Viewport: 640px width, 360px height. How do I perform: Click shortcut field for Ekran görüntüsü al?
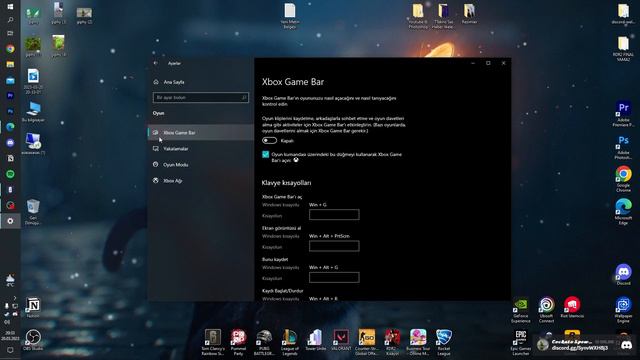334,246
